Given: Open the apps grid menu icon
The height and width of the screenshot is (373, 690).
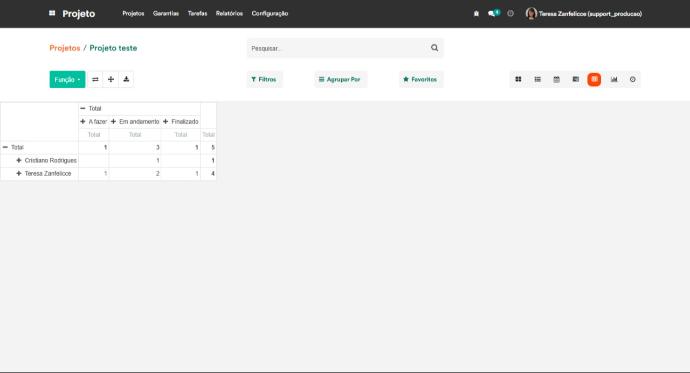Looking at the screenshot, I should pyautogui.click(x=52, y=13).
